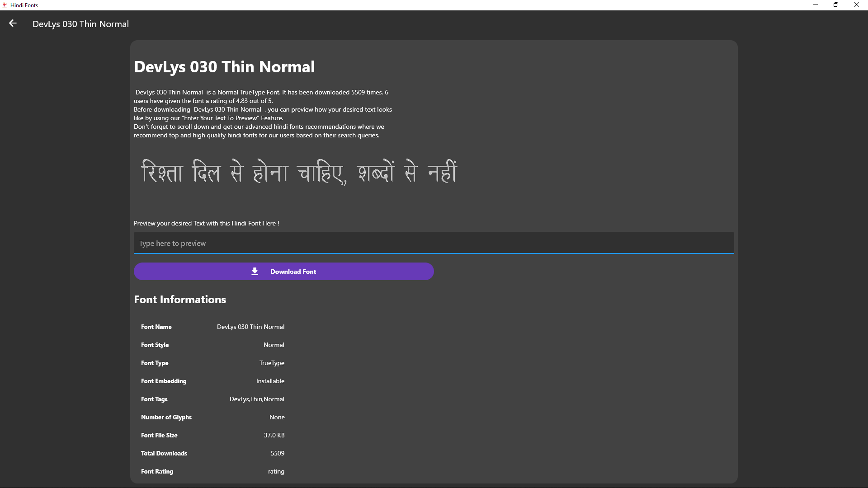Restore down the window
Viewport: 868px width, 488px height.
(836, 5)
